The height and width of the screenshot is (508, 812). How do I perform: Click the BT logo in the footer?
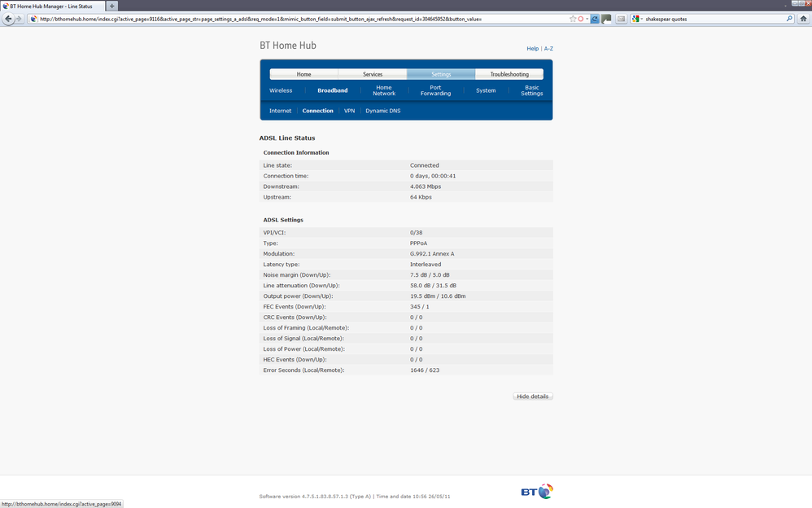(x=537, y=491)
